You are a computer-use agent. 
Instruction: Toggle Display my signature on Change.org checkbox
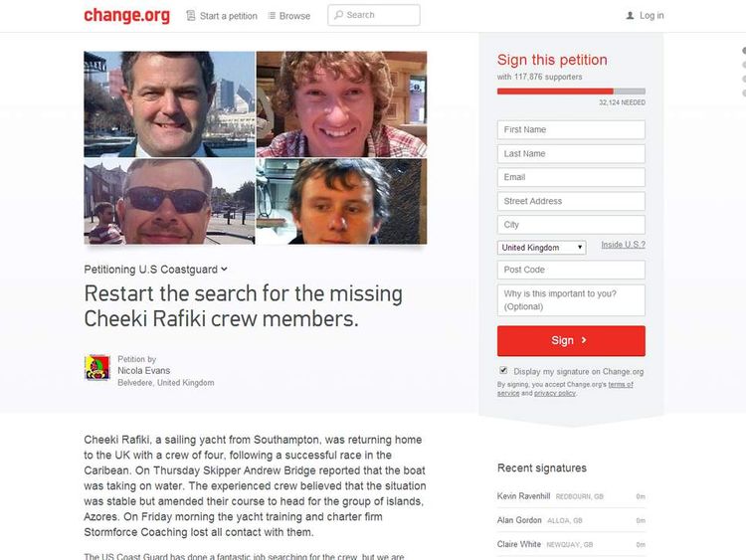point(503,370)
